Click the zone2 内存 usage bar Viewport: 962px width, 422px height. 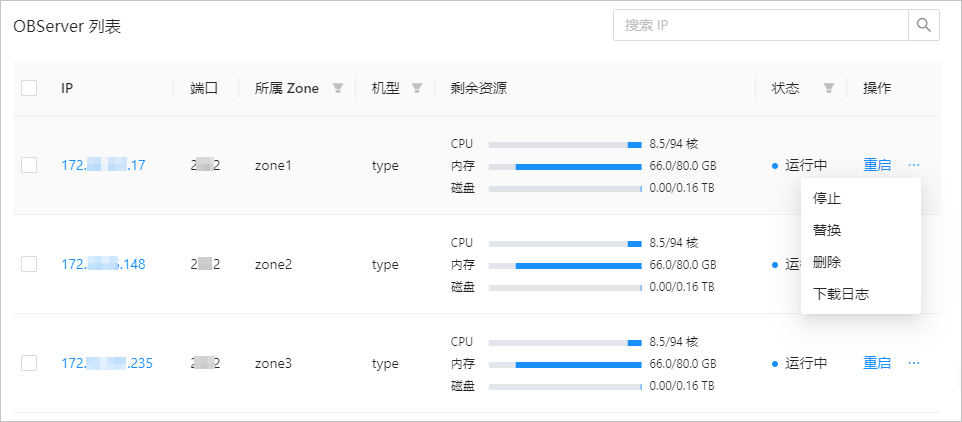click(565, 266)
